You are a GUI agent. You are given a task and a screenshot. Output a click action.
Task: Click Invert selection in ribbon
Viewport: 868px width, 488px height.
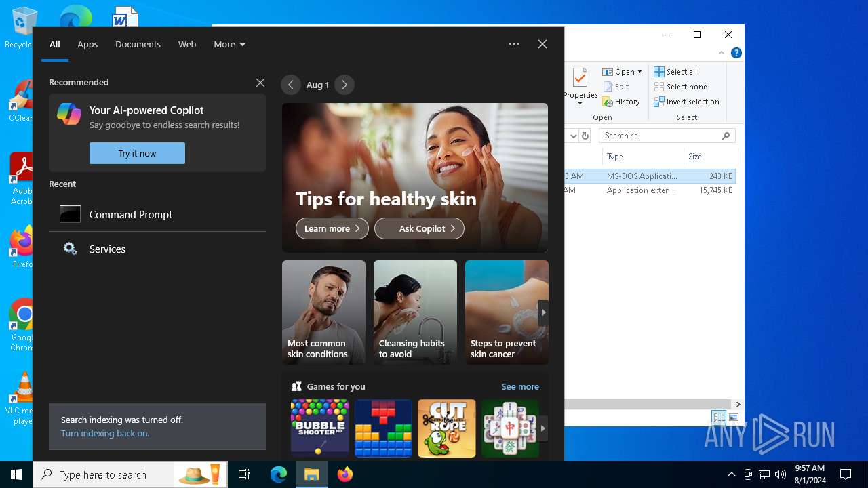(686, 102)
